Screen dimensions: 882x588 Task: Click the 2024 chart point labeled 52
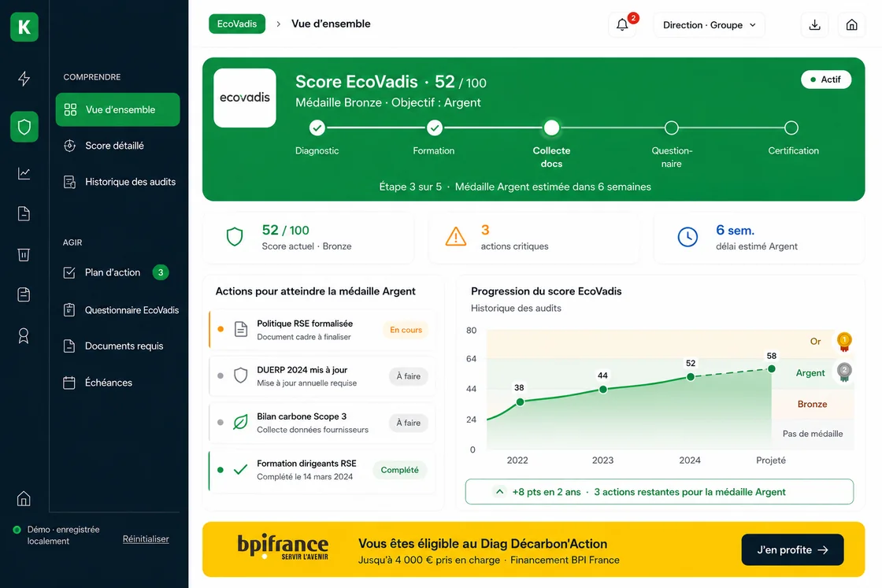(x=691, y=376)
